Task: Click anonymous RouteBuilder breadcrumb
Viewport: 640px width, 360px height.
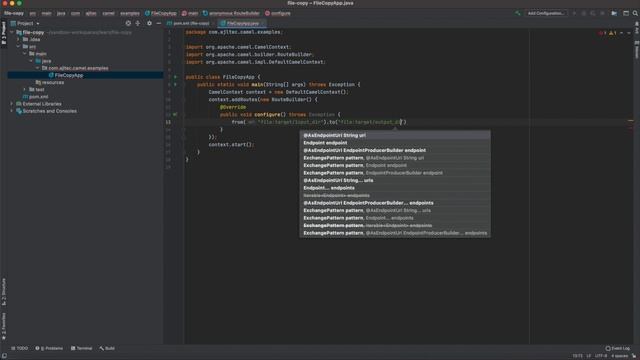Action: (x=231, y=13)
